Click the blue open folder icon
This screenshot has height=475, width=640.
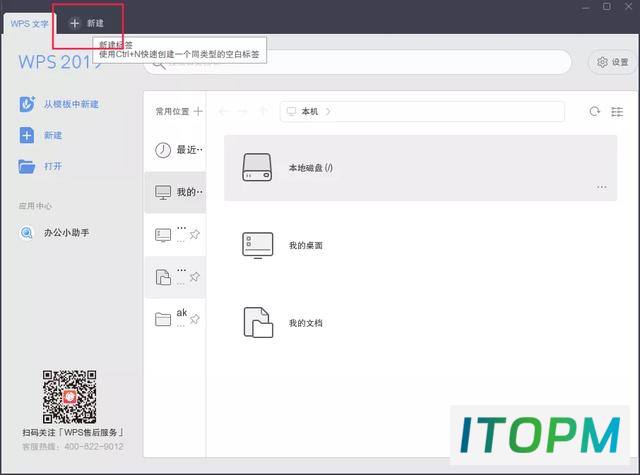coord(27,166)
